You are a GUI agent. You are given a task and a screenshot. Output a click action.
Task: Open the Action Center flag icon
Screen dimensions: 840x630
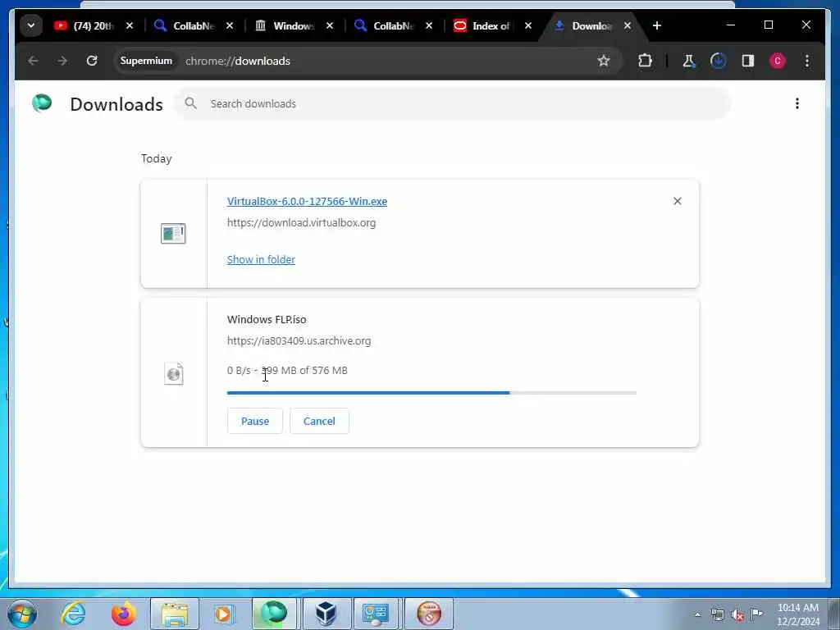[756, 614]
